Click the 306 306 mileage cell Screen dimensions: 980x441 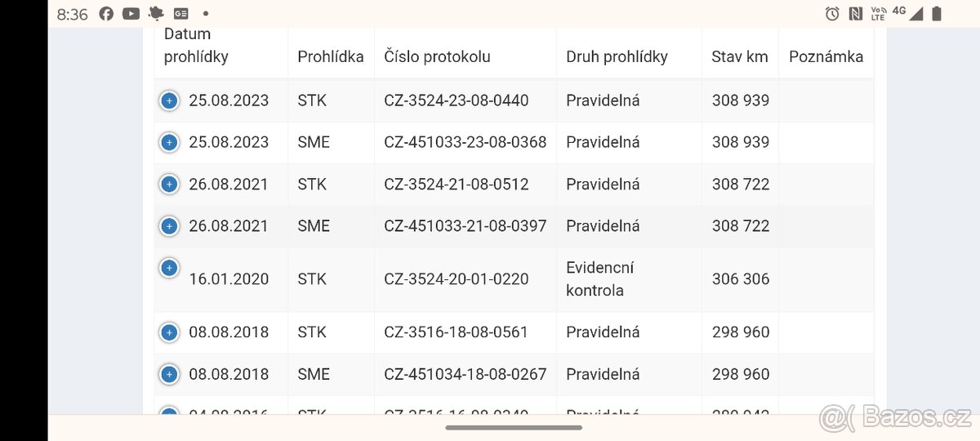coord(741,278)
